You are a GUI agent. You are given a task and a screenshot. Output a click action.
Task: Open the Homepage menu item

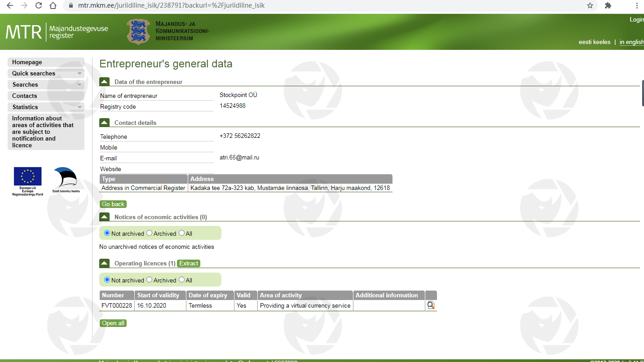pyautogui.click(x=27, y=62)
